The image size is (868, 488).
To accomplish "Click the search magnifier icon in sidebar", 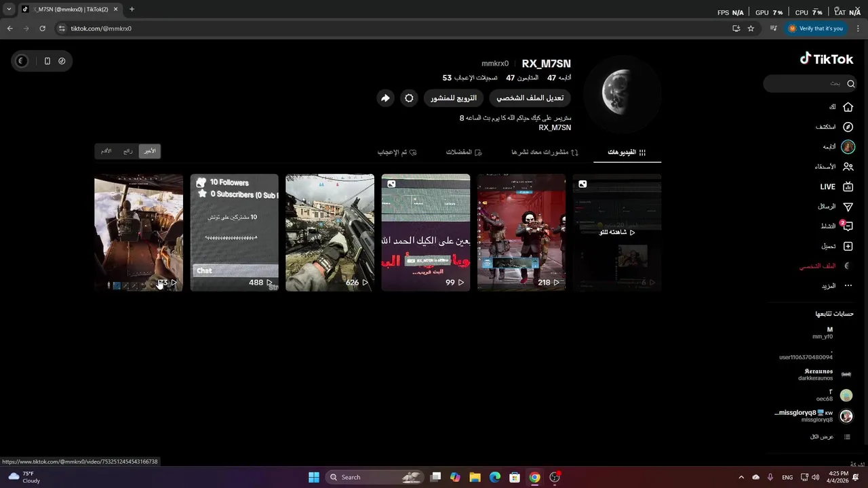I will [x=850, y=84].
